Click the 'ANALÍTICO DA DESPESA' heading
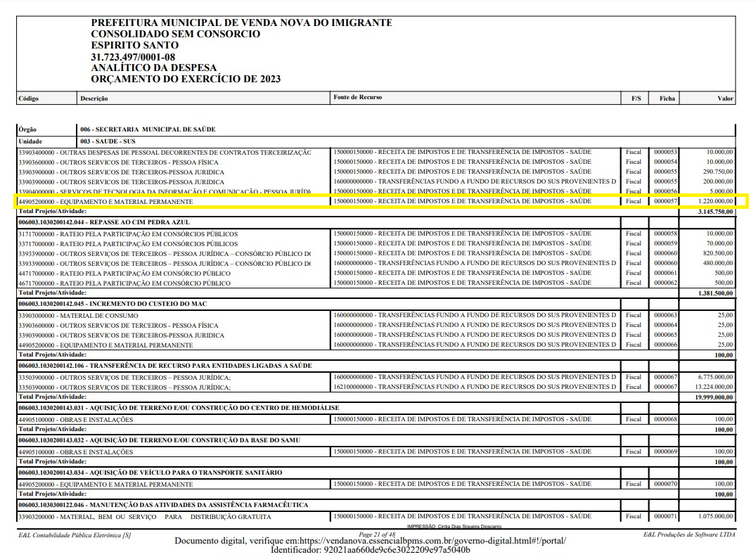756x557 pixels. [154, 68]
